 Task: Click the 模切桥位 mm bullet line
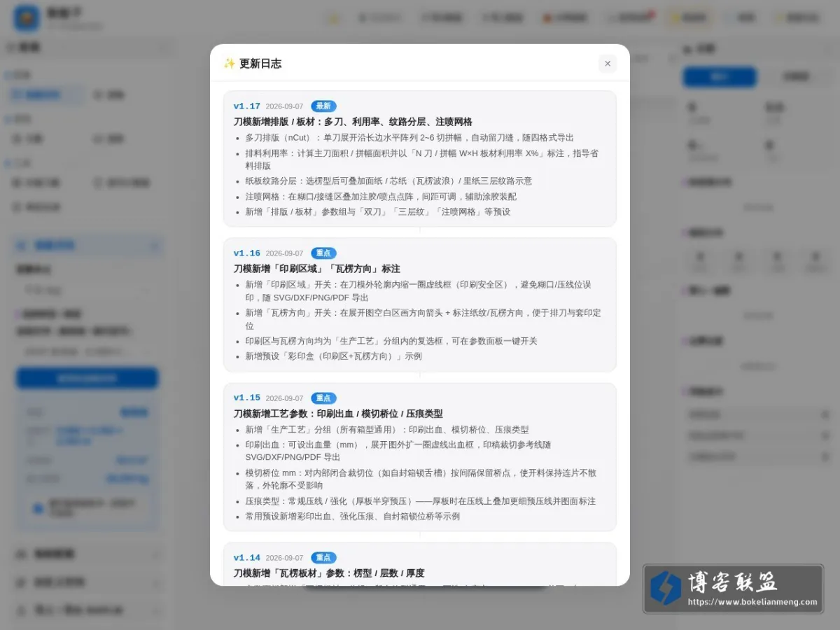tap(421, 479)
